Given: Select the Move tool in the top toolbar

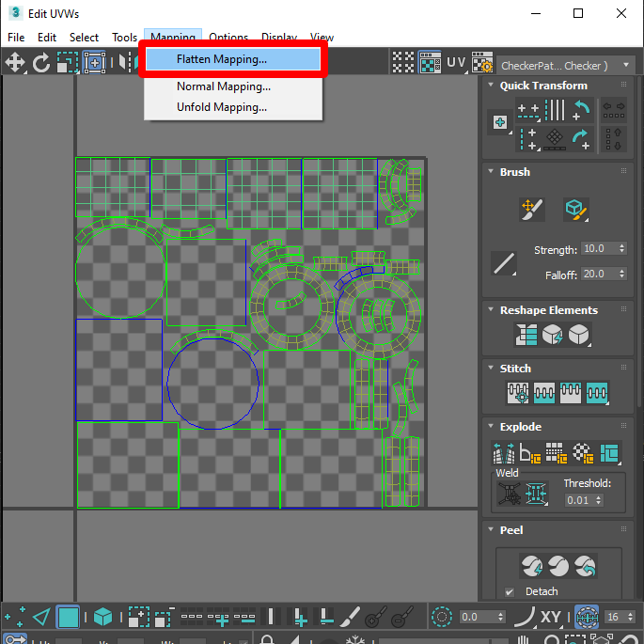Looking at the screenshot, I should click(x=15, y=62).
